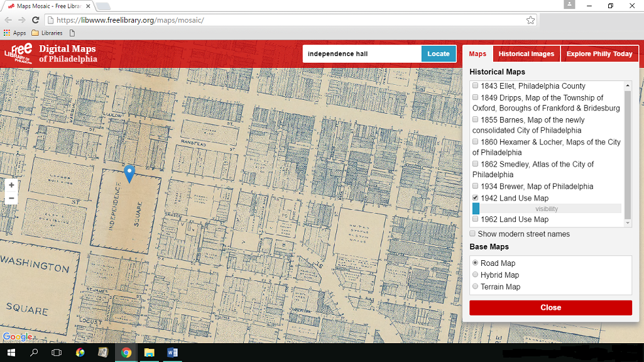The image size is (644, 362).
Task: Open Windows taskbar search
Action: point(34,353)
